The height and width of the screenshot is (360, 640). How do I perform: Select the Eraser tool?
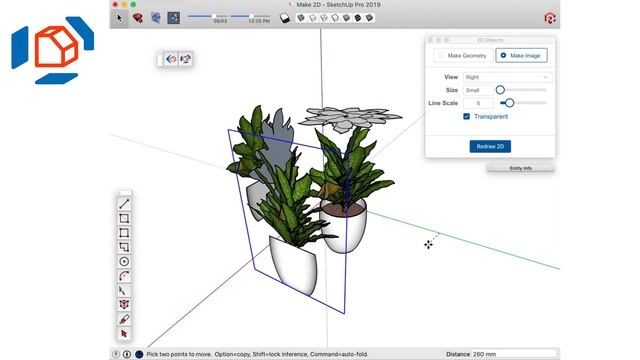124,319
